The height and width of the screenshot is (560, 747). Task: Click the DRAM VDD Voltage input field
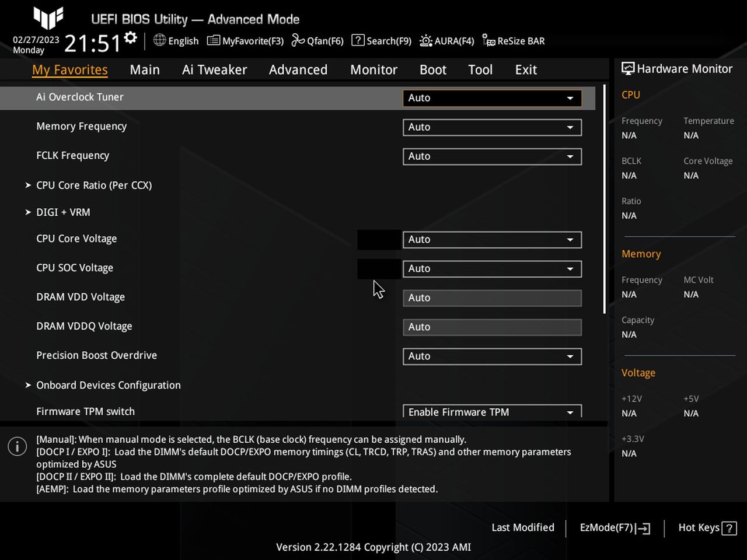(x=492, y=298)
